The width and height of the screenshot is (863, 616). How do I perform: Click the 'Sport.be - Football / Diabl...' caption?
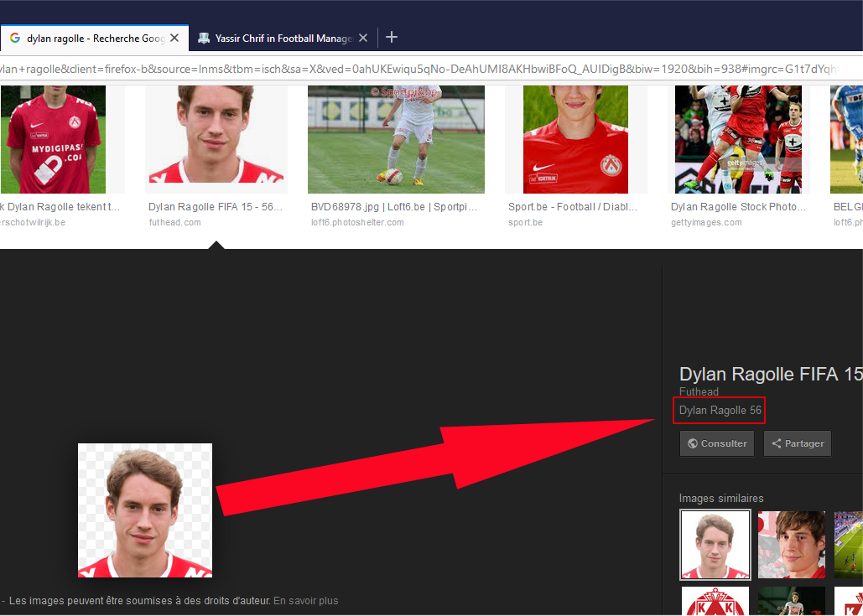pyautogui.click(x=573, y=207)
